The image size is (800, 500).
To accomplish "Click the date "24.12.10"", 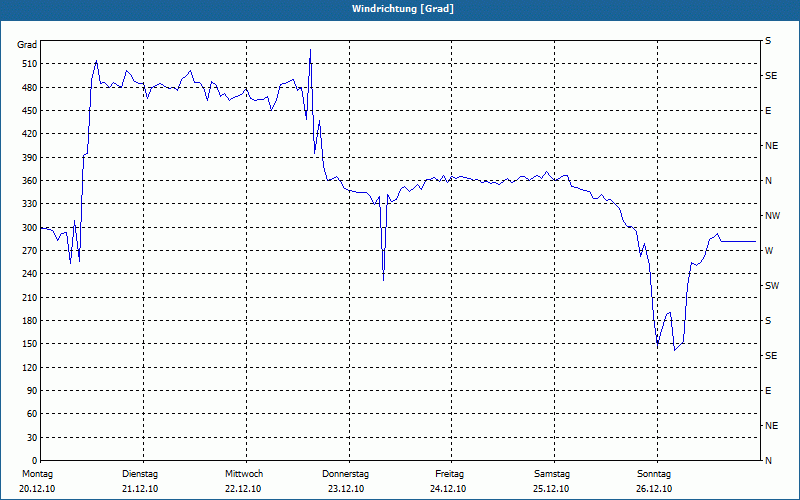I will (448, 489).
